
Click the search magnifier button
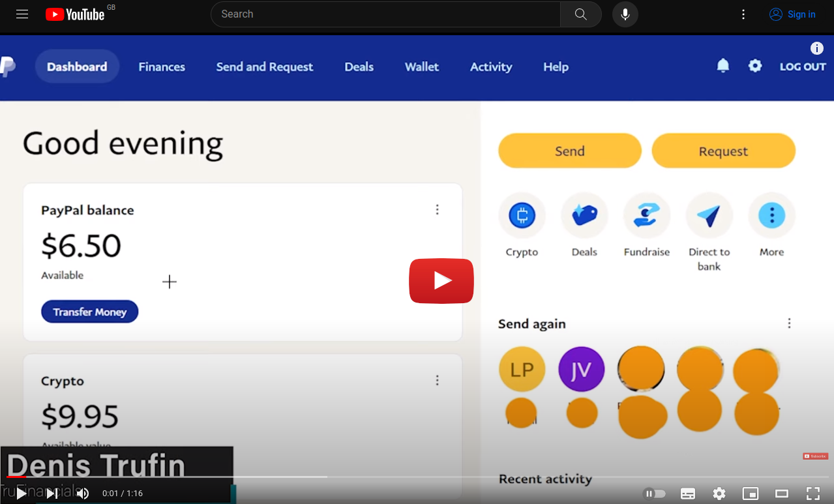(580, 14)
